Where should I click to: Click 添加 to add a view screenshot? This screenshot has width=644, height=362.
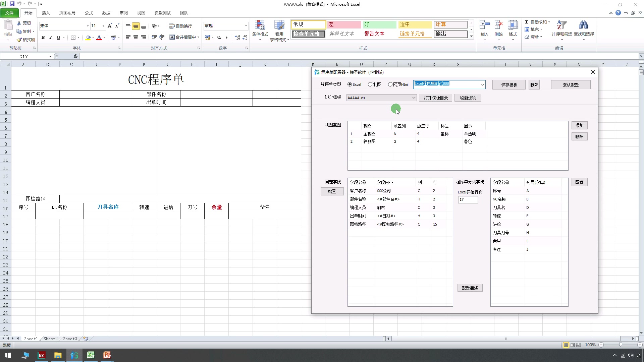pyautogui.click(x=579, y=125)
